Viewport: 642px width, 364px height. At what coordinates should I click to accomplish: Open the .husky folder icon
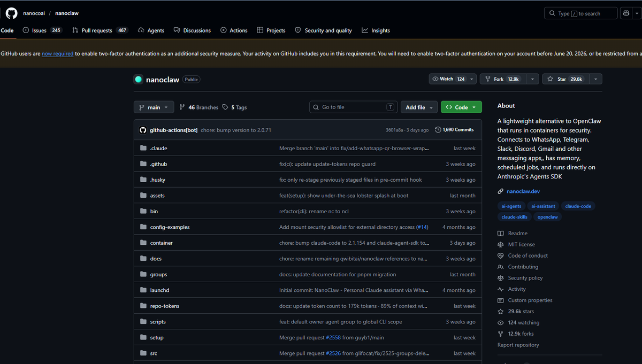[x=143, y=180]
